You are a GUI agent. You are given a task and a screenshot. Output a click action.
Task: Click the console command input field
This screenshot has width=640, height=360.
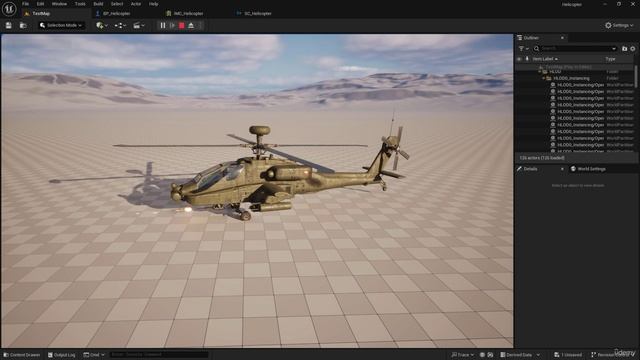159,355
